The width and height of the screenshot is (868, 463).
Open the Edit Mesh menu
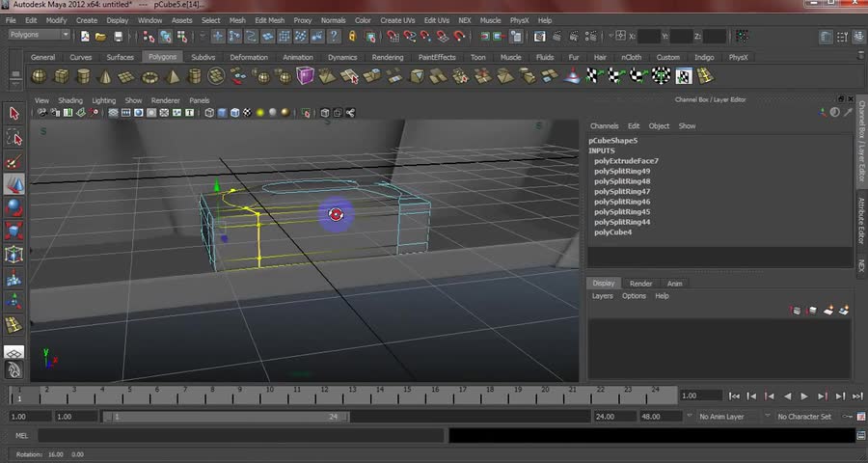270,20
